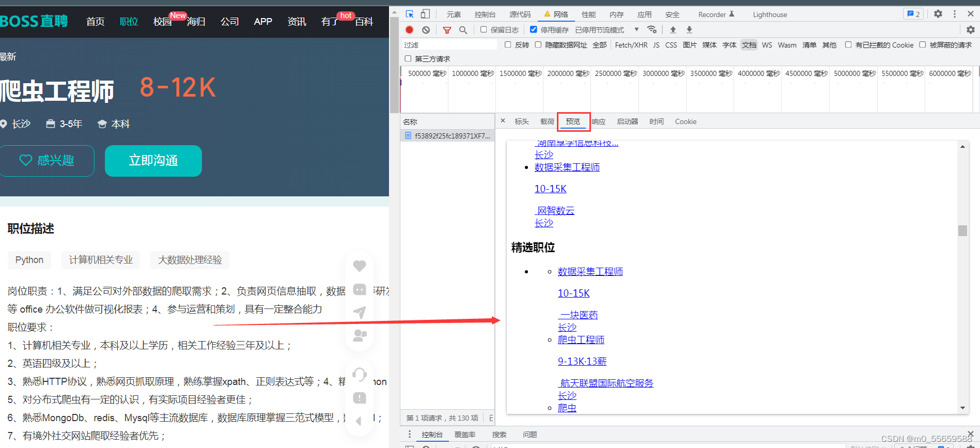Screen dimensions: 980x448
Task: Click the exclamation report floating icon
Action: pyautogui.click(x=360, y=398)
